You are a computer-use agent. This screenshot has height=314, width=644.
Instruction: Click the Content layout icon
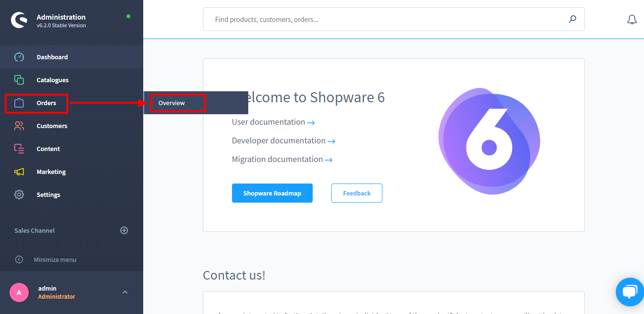click(x=19, y=149)
